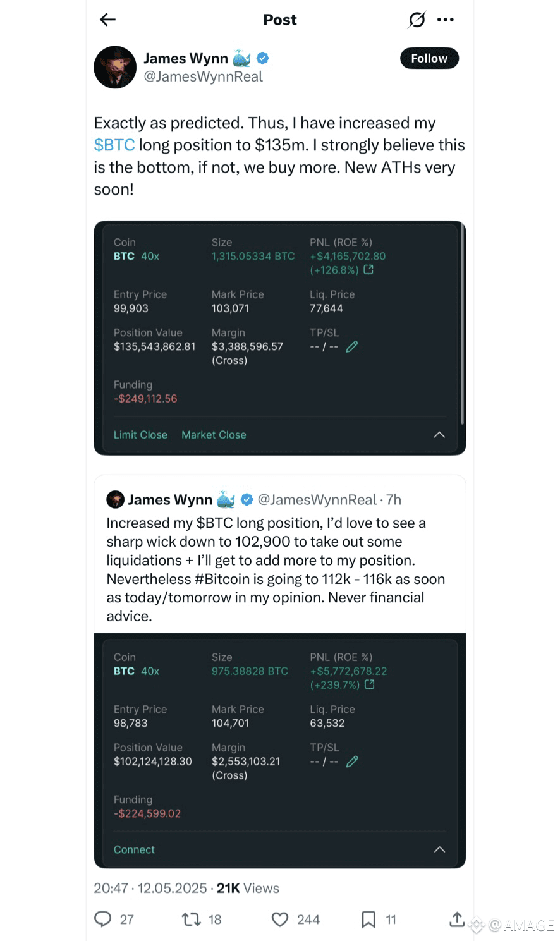Click the back arrow to return

coord(107,20)
